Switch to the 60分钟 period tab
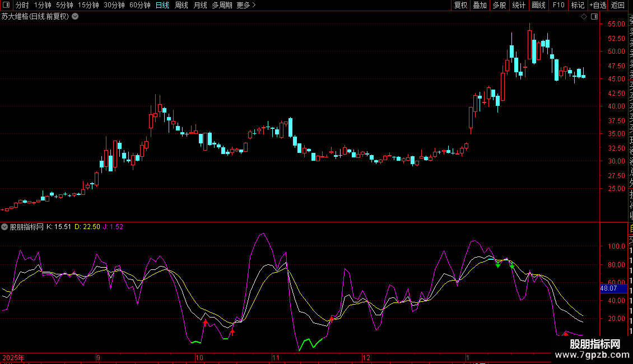The height and width of the screenshot is (364, 633). tap(139, 5)
